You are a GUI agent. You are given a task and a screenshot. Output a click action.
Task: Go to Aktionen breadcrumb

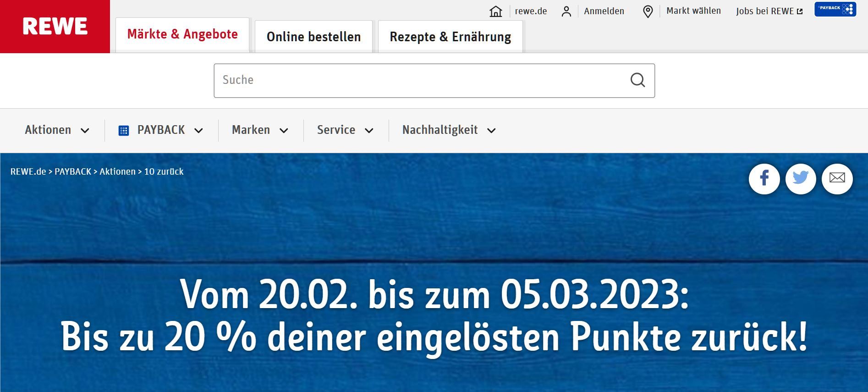click(117, 171)
